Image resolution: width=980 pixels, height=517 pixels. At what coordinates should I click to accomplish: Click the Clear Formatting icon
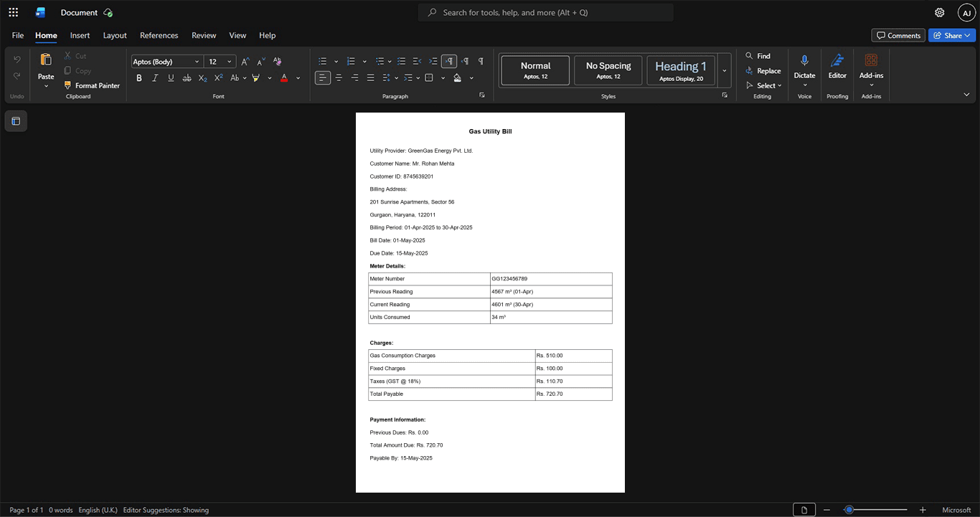[x=278, y=62]
